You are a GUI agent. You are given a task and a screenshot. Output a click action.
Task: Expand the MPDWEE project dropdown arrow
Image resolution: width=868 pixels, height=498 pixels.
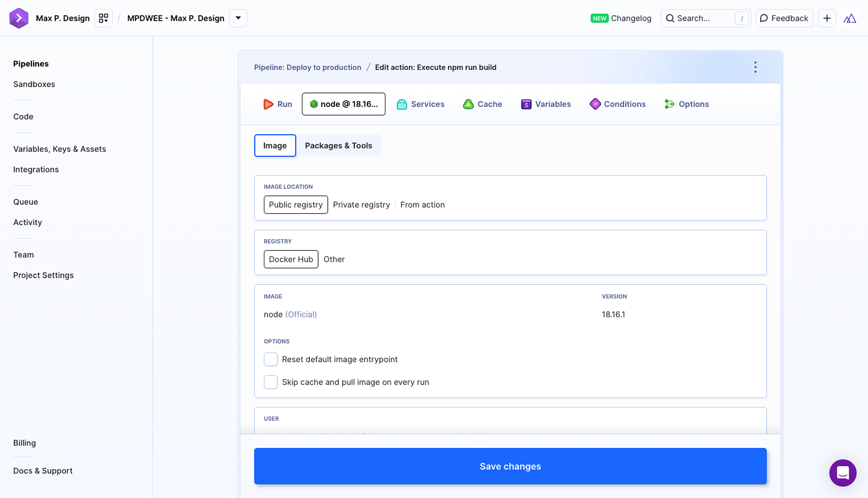coord(238,18)
